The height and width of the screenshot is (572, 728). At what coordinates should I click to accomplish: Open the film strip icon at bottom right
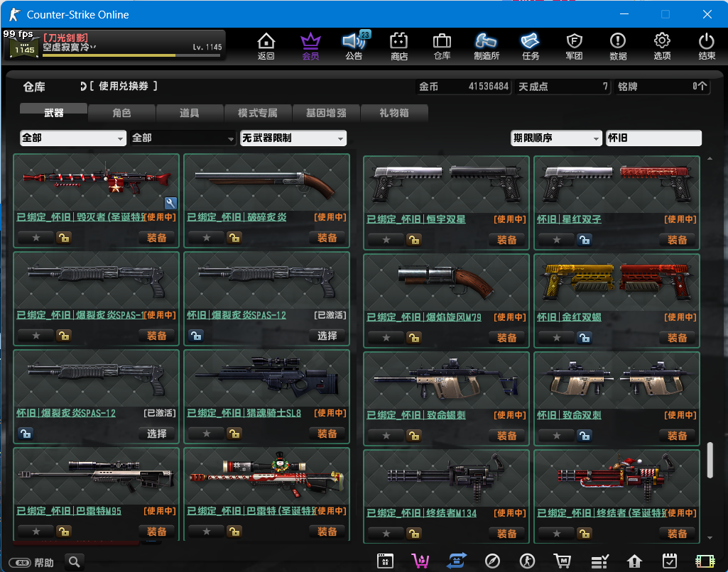tap(705, 561)
